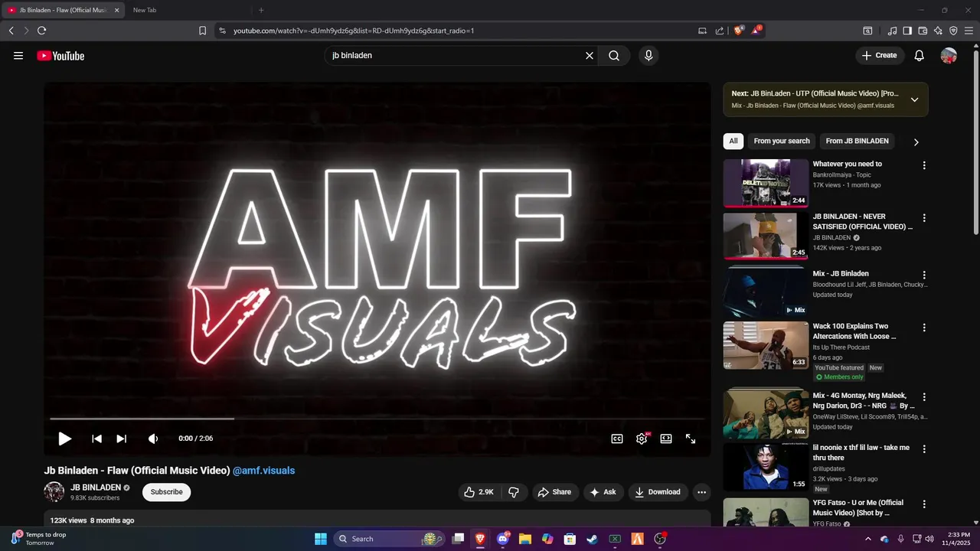The height and width of the screenshot is (551, 980).
Task: Open the browser share icon
Action: [x=720, y=31]
